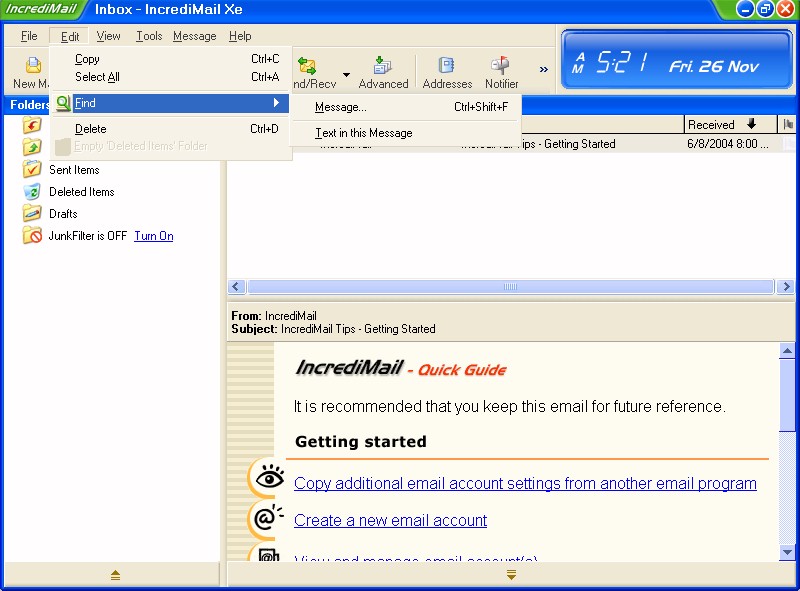Click the JunkFilter blocked icon
800x591 pixels.
coord(32,236)
